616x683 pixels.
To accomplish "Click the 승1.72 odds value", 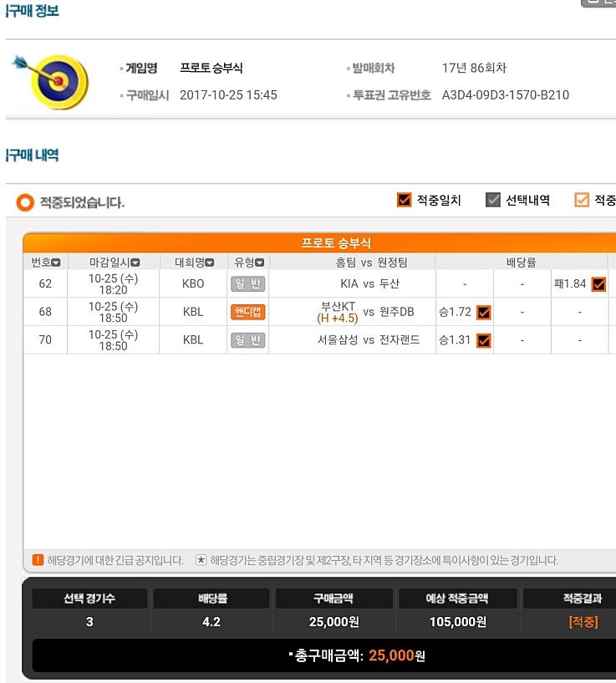I will click(x=456, y=312).
